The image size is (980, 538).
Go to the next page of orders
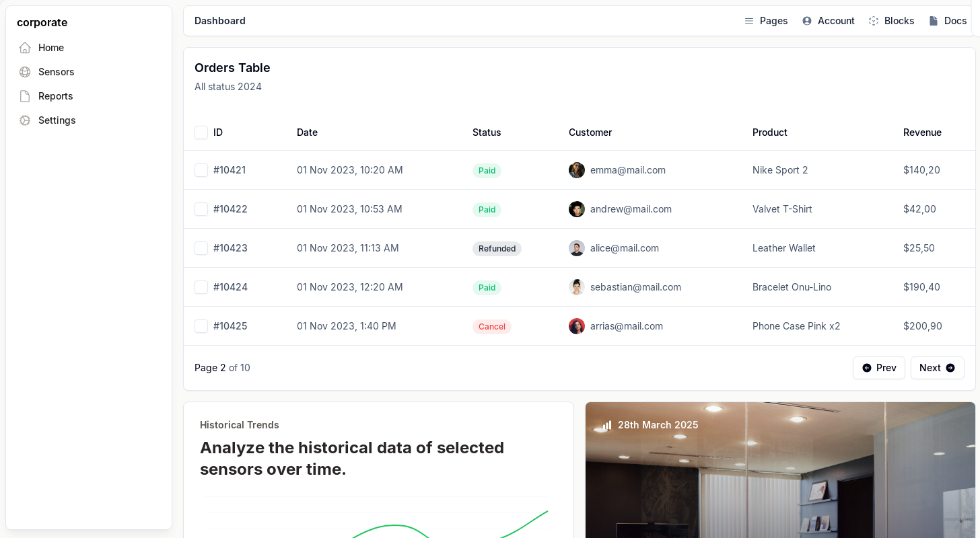click(937, 368)
